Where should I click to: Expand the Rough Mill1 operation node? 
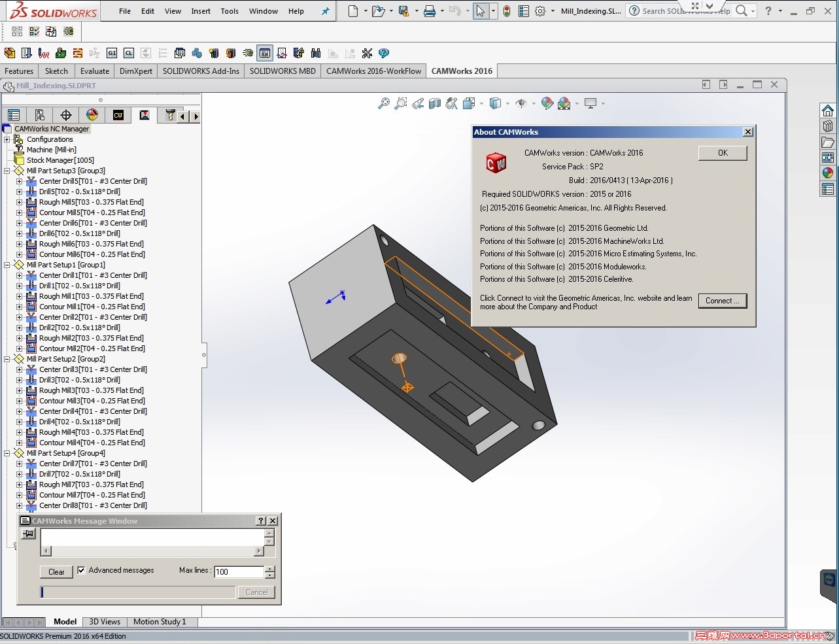pyautogui.click(x=20, y=296)
